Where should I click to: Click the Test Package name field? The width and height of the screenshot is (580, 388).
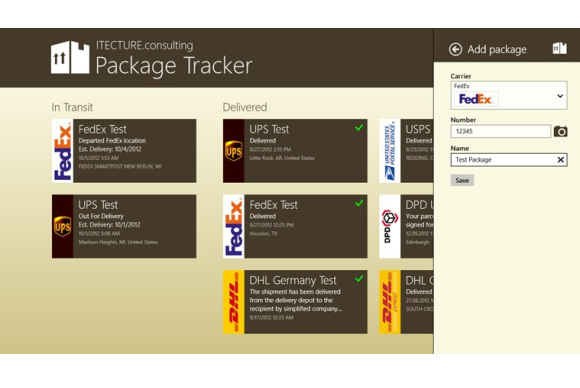click(x=509, y=160)
